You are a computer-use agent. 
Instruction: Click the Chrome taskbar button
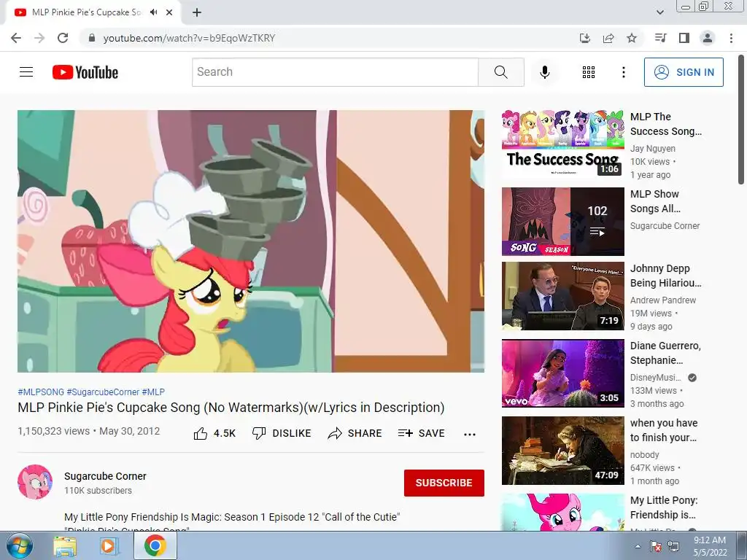tap(155, 546)
